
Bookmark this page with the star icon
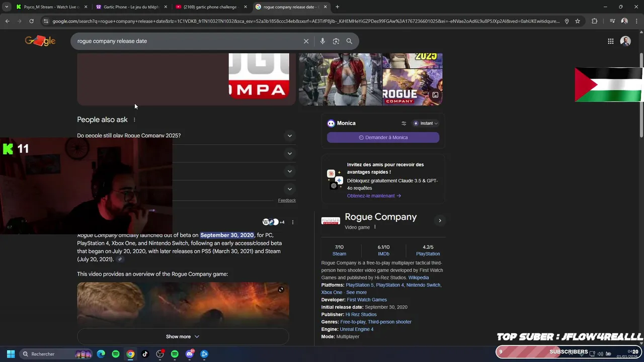[x=578, y=21]
